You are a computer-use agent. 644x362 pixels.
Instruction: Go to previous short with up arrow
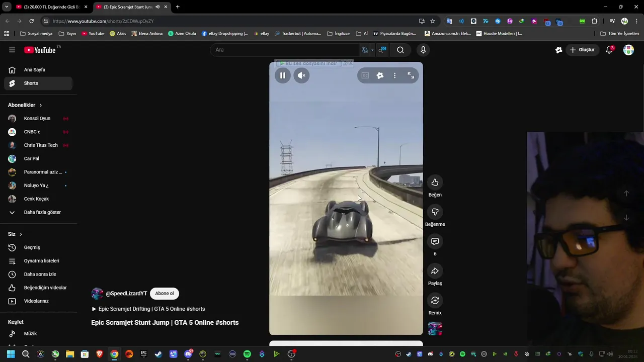(x=626, y=194)
